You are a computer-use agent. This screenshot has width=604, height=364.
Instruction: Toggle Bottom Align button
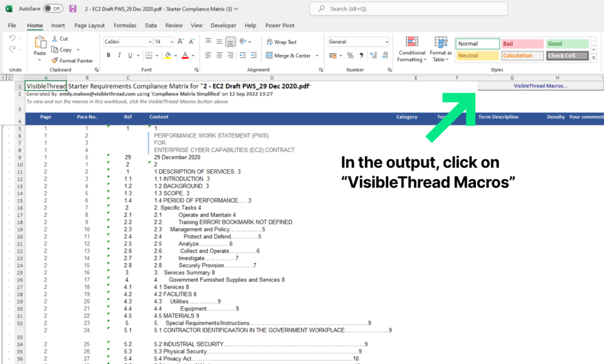231,42
